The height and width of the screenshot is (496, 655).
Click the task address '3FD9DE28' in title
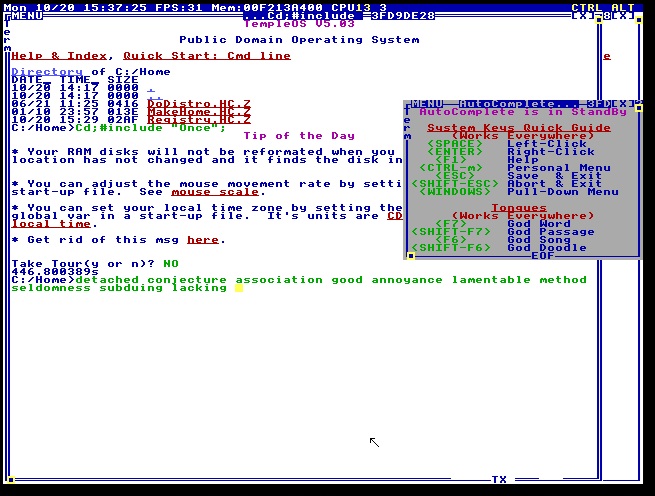[x=403, y=16]
